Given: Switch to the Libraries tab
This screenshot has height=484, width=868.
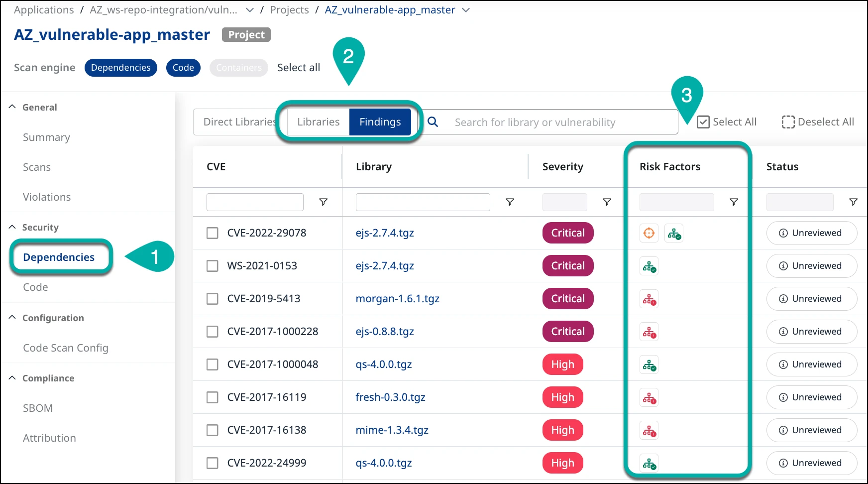Looking at the screenshot, I should click(318, 121).
